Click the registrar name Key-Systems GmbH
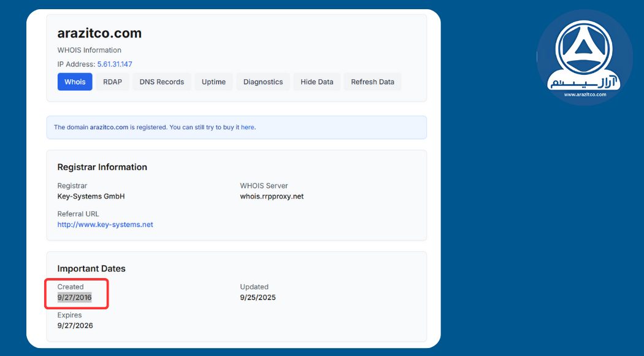The image size is (644, 356). pyautogui.click(x=91, y=196)
